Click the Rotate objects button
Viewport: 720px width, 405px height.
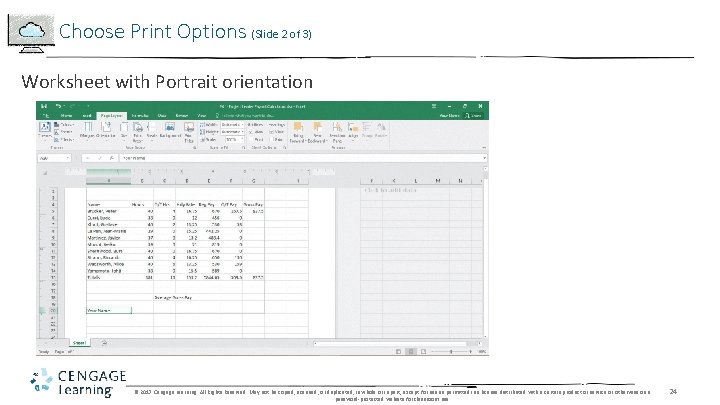click(381, 131)
